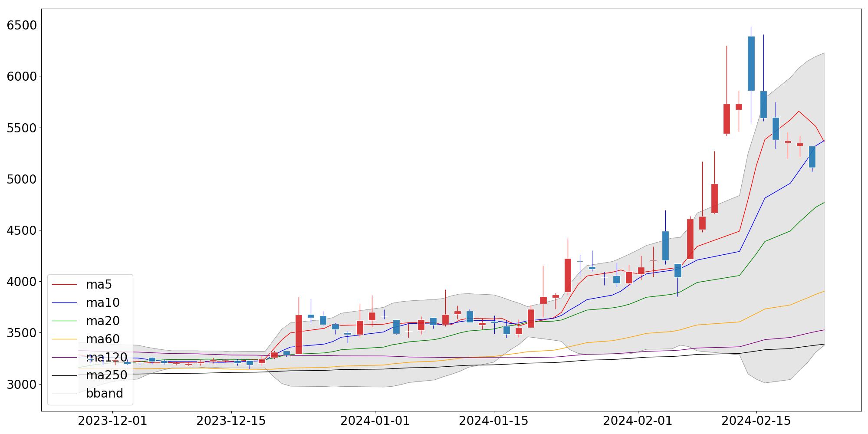
Task: Click the 6500 y-axis tick label
Action: 22,25
